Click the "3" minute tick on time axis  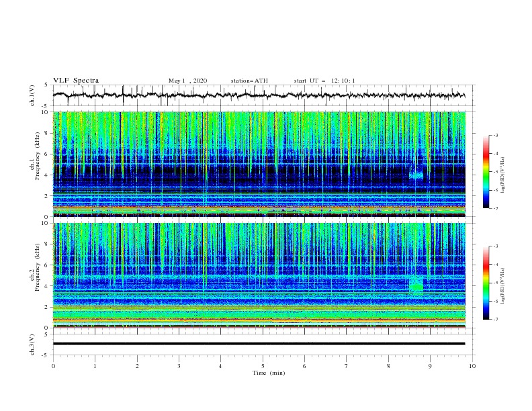pyautogui.click(x=179, y=366)
